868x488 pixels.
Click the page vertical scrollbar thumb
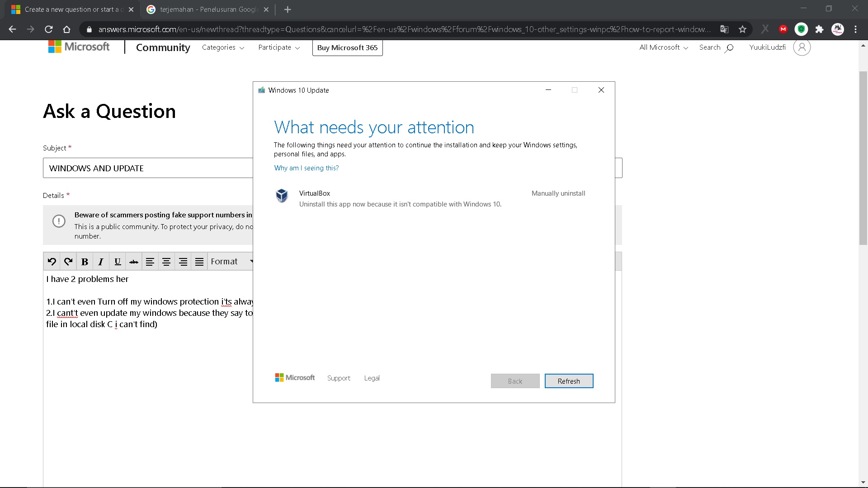point(863,158)
